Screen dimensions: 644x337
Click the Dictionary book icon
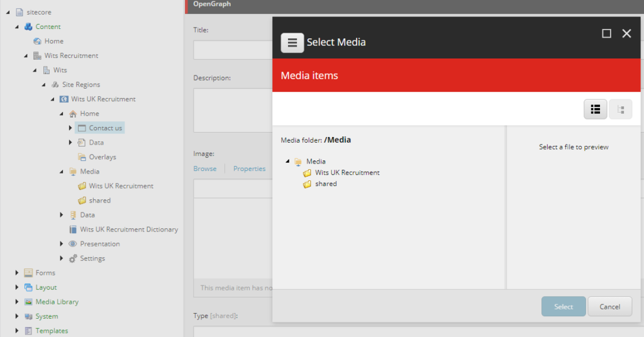[x=73, y=229]
